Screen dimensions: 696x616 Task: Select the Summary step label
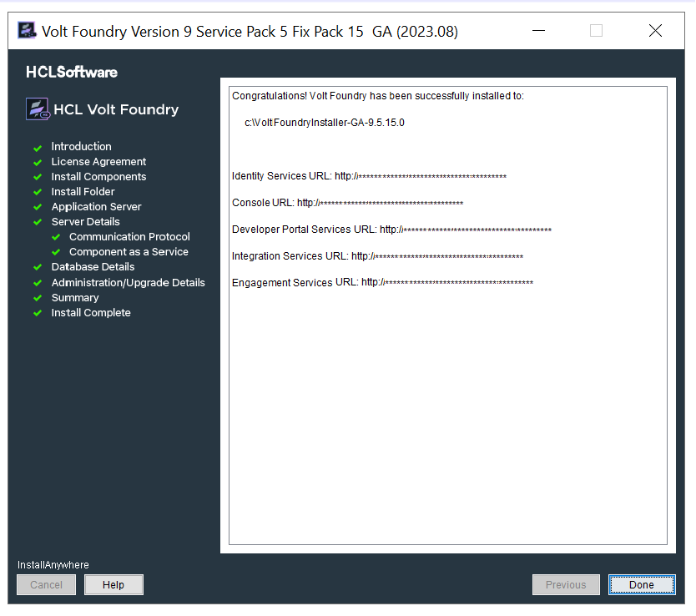tap(75, 298)
